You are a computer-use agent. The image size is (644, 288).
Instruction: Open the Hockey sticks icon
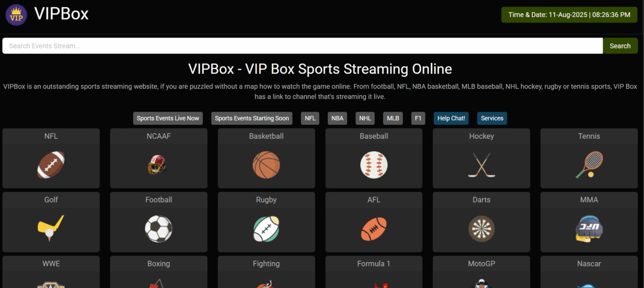click(x=481, y=164)
